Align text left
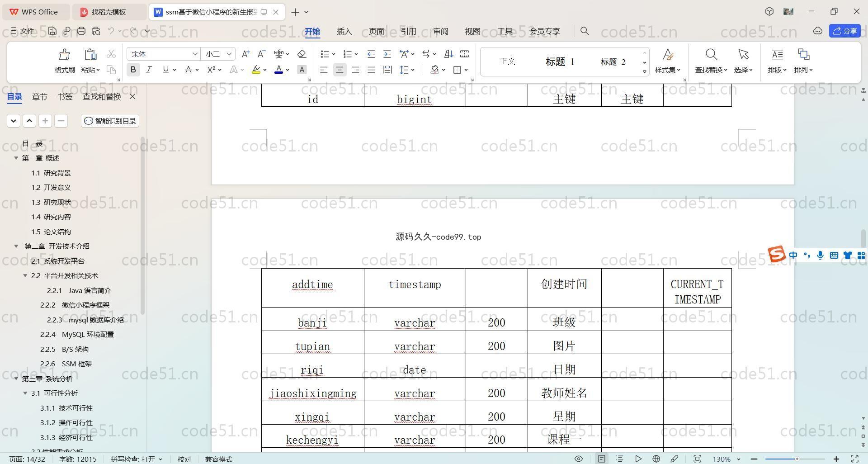The height and width of the screenshot is (464, 868). tap(324, 70)
